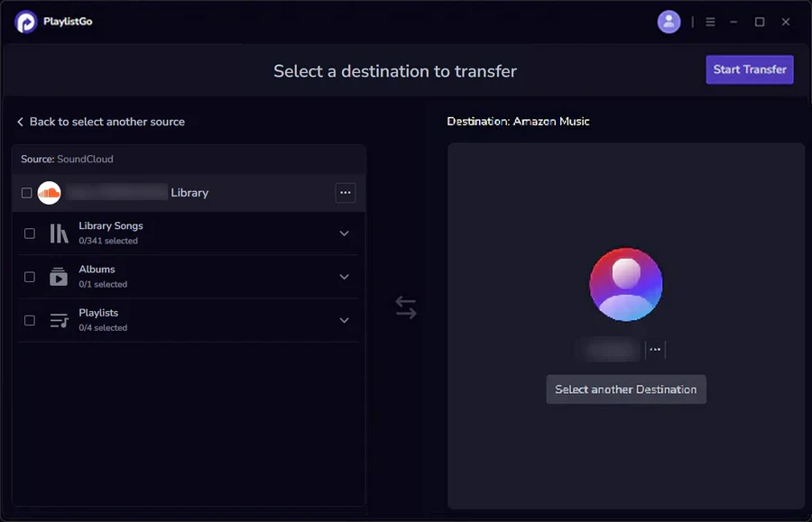812x522 pixels.
Task: Close the PlaylistGo window
Action: pos(786,22)
